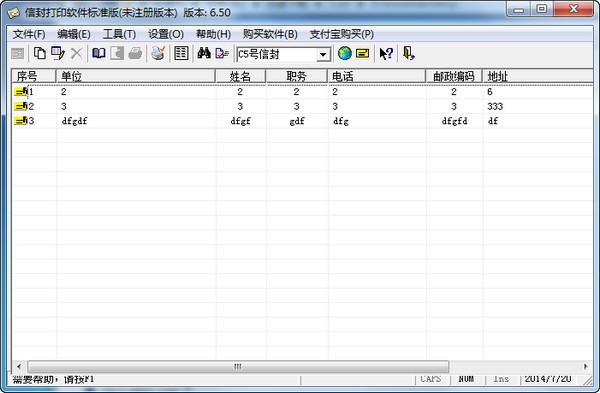Screen dimensions: 600x393
Task: Click the gray envelope page icon
Action: 117,54
